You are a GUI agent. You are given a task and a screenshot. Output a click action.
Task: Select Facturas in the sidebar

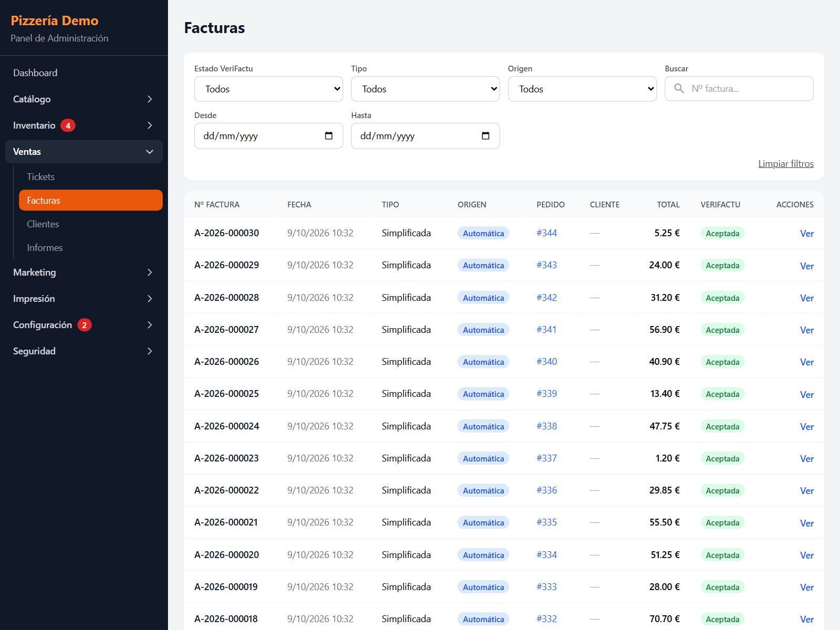91,200
